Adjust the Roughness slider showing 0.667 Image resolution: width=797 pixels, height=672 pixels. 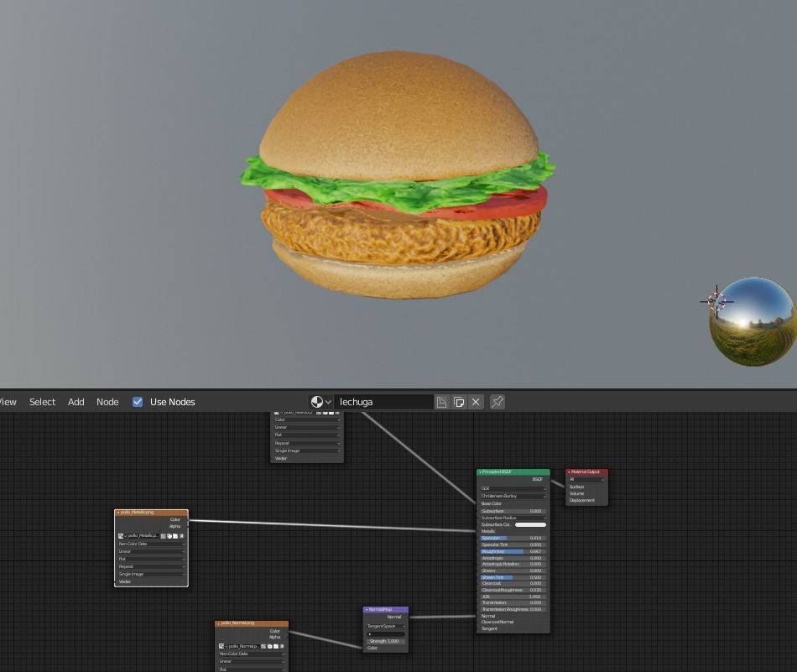click(x=513, y=551)
